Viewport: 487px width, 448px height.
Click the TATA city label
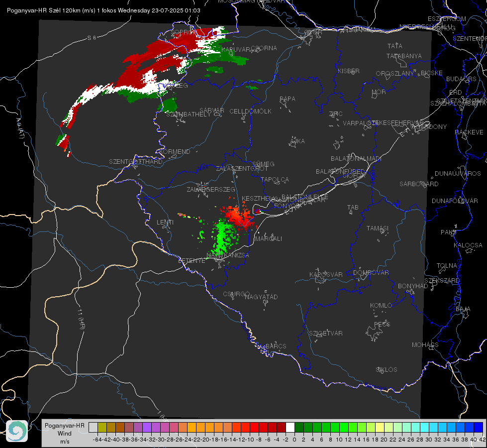(x=395, y=46)
